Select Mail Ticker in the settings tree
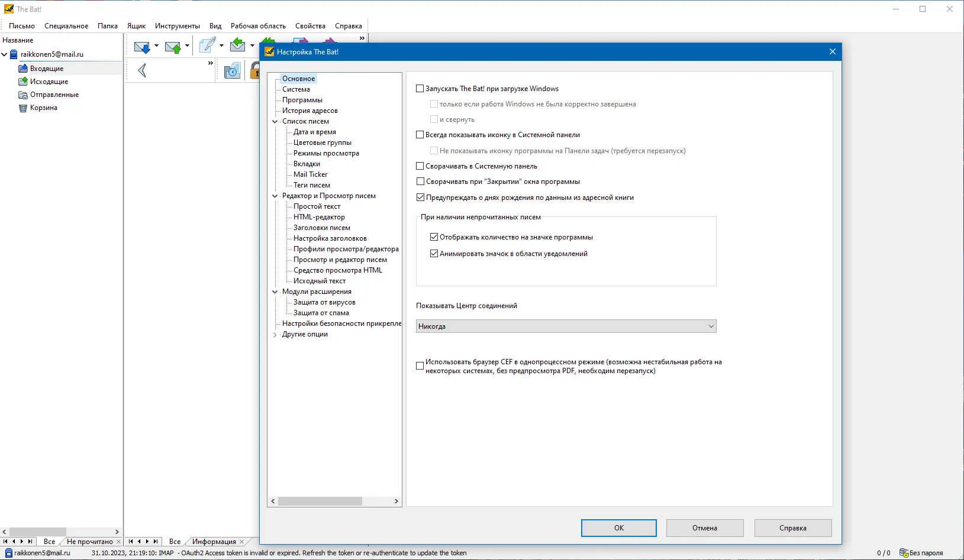Screen dimensions: 964x560 [311, 174]
